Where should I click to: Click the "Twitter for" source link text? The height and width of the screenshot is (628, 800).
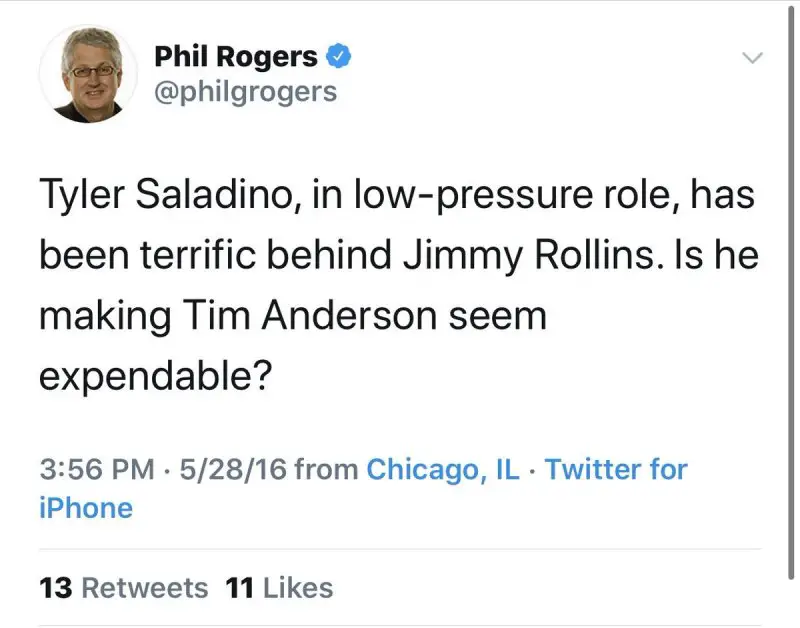click(x=616, y=468)
